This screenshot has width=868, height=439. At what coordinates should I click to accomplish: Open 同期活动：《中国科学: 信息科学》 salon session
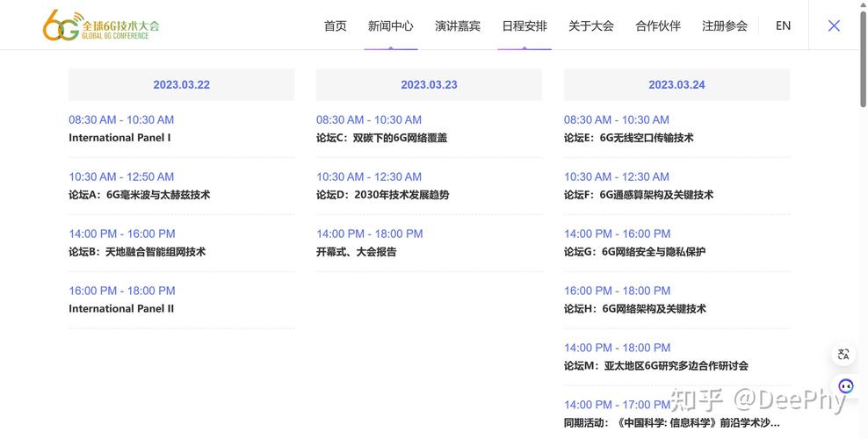[672, 423]
